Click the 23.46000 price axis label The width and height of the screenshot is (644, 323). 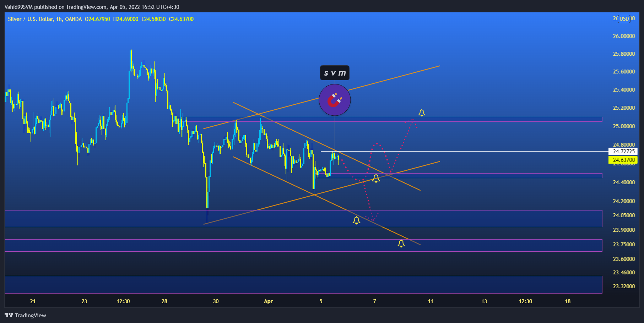pyautogui.click(x=624, y=273)
